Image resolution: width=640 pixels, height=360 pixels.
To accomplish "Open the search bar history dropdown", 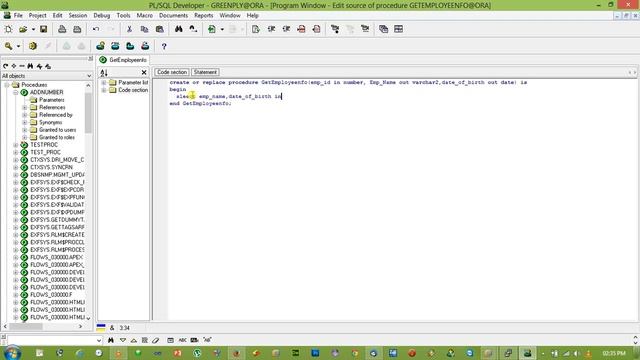I will [99, 340].
